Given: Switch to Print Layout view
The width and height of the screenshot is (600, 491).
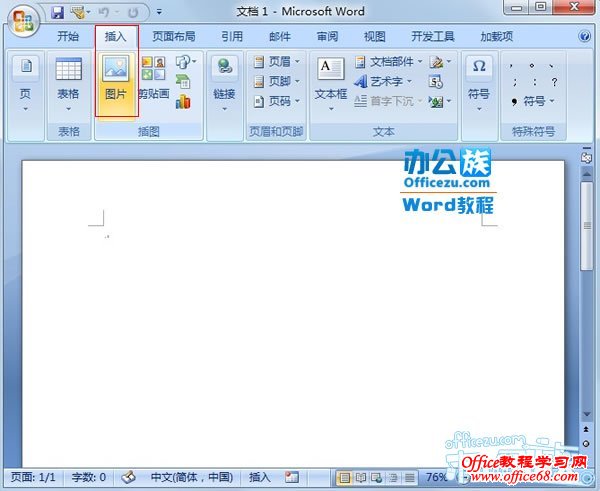Looking at the screenshot, I should pyautogui.click(x=344, y=478).
